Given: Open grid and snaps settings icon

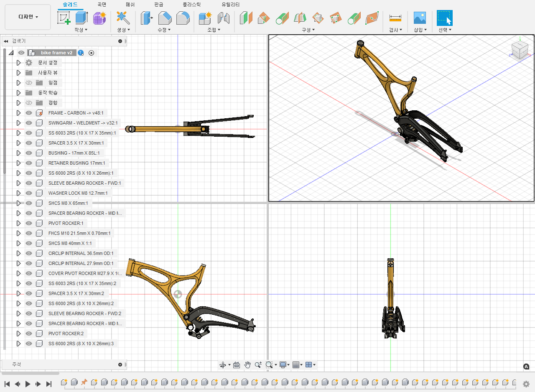Looking at the screenshot, I should (296, 365).
